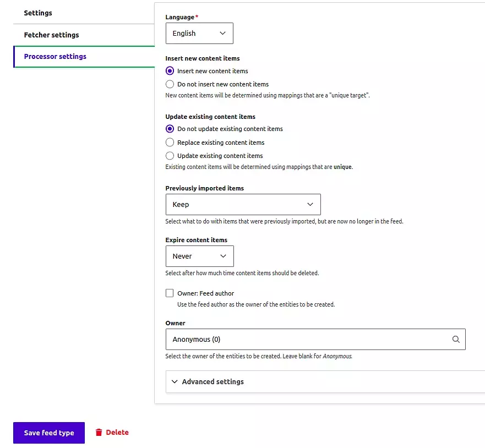Enable the 'Owner: Feed author' checkbox
Viewport: 485px width, 448px height.
click(170, 293)
